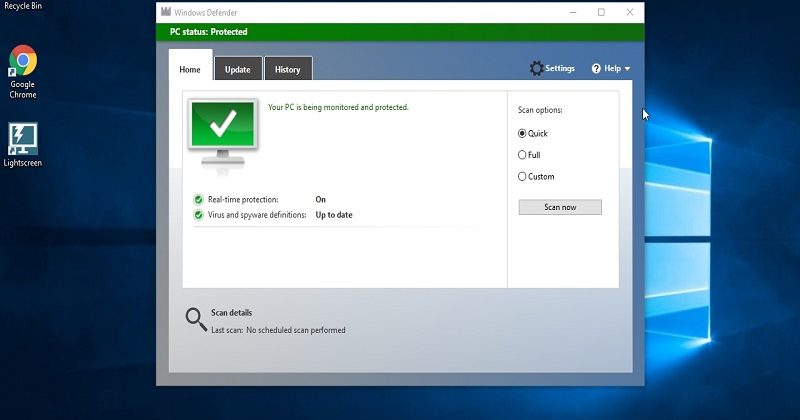The width and height of the screenshot is (800, 420).
Task: Click the Scan details magnifier icon
Action: pos(196,319)
